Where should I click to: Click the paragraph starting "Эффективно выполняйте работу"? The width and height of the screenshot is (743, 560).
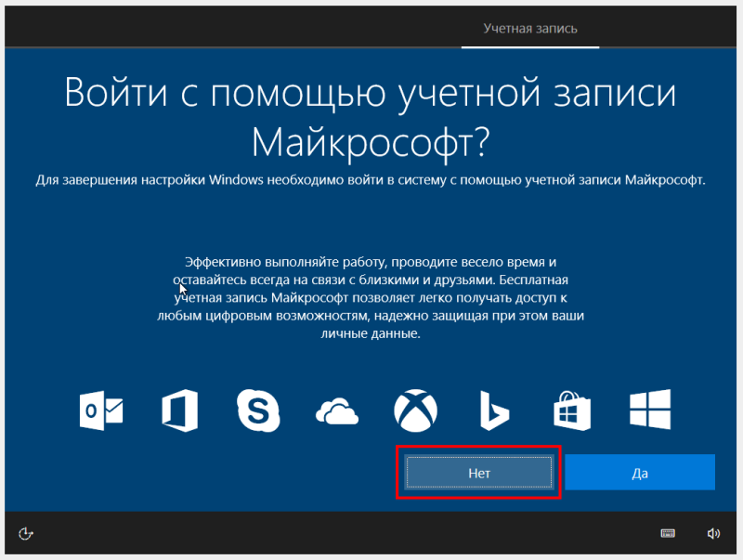pos(371,297)
